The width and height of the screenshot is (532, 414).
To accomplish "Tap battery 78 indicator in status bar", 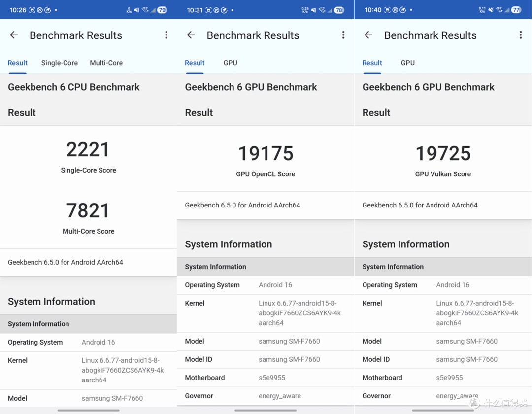I will [339, 10].
